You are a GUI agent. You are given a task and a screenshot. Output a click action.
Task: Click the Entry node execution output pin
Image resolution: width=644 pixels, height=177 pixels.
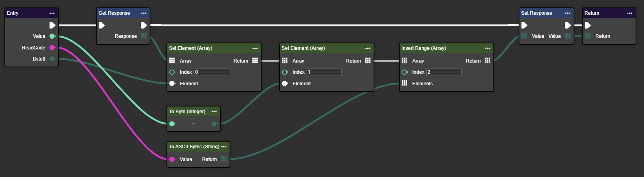[x=52, y=25]
